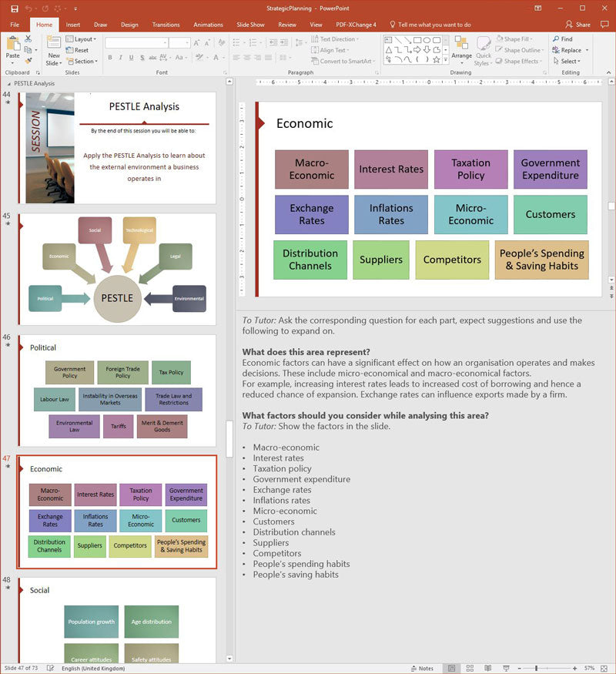Select slide 44 PESTLE Analysis thumbnail
The height and width of the screenshot is (674, 616).
click(117, 148)
